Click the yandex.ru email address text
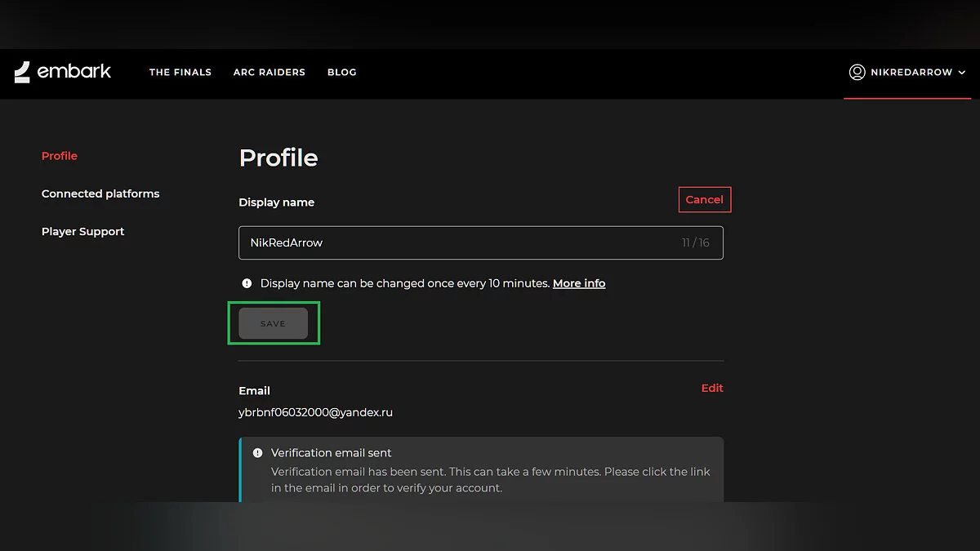The height and width of the screenshot is (551, 980). coord(315,413)
